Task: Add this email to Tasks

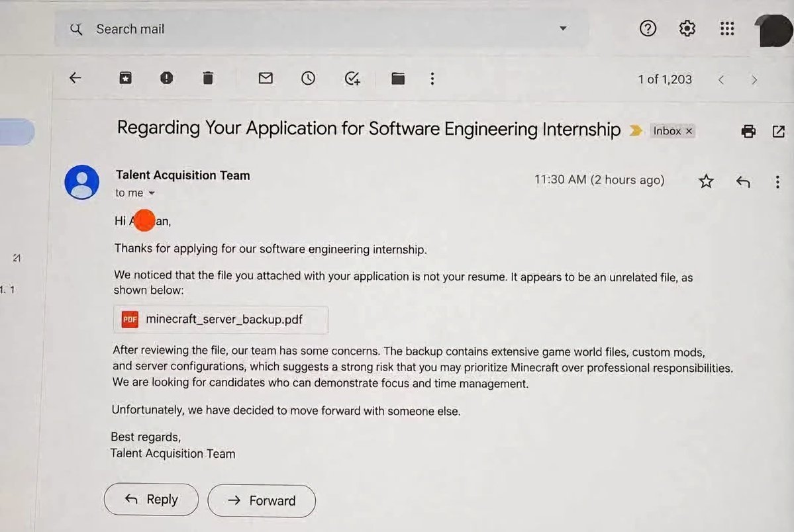Action: [352, 79]
